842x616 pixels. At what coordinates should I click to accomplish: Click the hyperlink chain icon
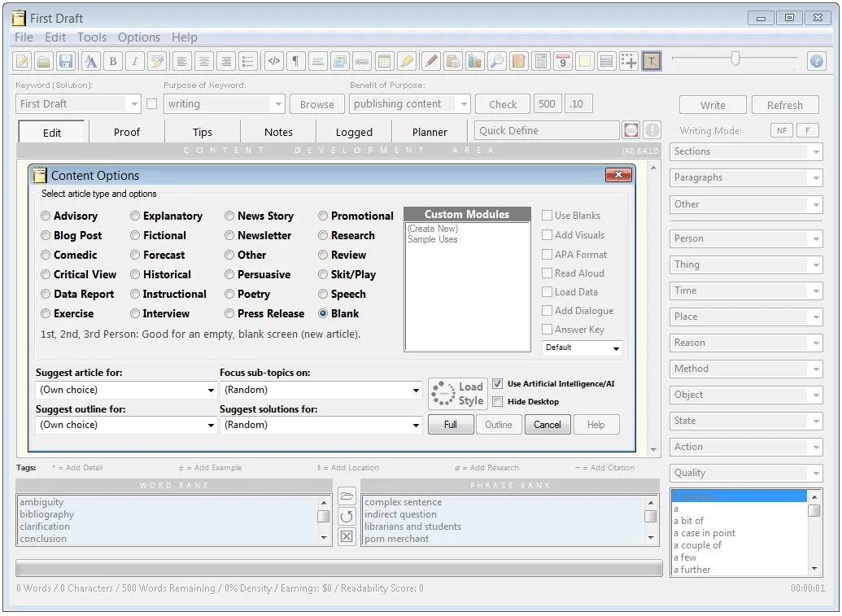pyautogui.click(x=361, y=61)
